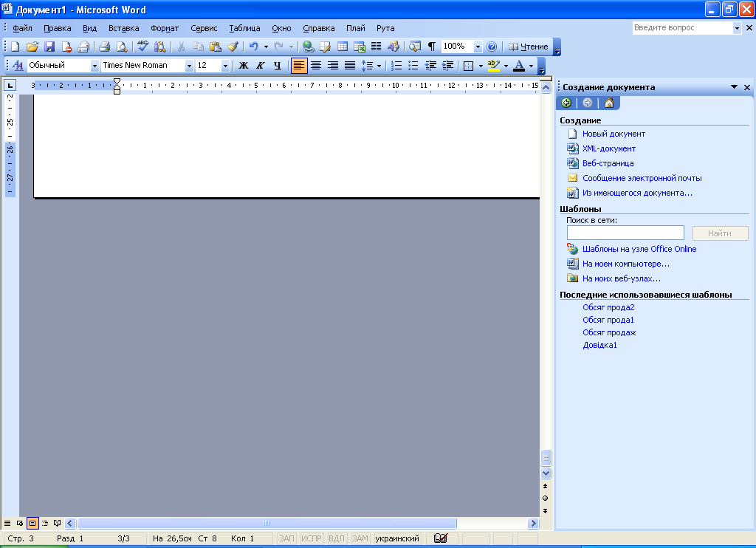Toggle center alignment
This screenshot has width=756, height=548.
(316, 66)
